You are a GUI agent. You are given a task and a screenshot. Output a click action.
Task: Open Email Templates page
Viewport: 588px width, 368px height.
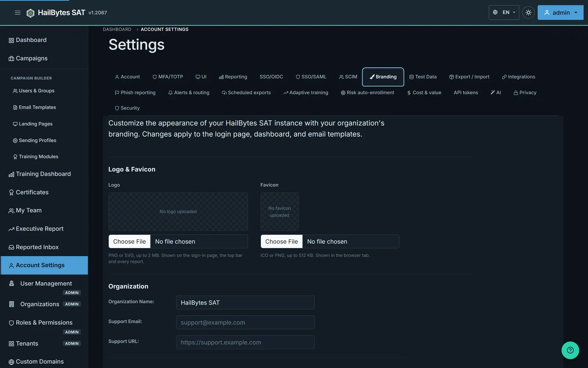point(44,107)
